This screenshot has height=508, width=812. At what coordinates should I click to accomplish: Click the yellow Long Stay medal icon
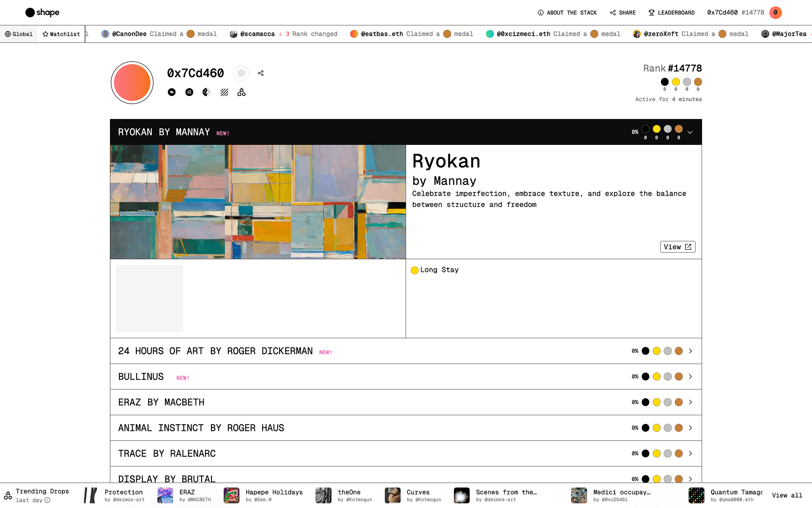click(x=414, y=270)
